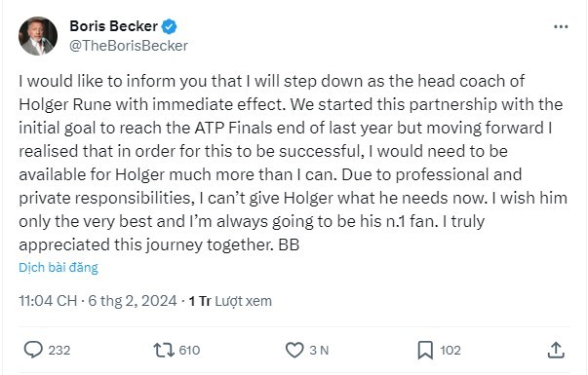Click the BB signature at tweet end

[289, 245]
